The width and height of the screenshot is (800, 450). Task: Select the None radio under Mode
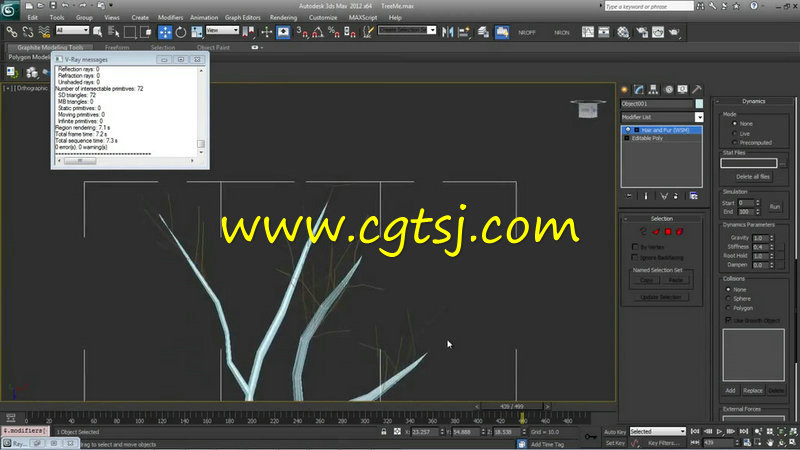coord(735,123)
